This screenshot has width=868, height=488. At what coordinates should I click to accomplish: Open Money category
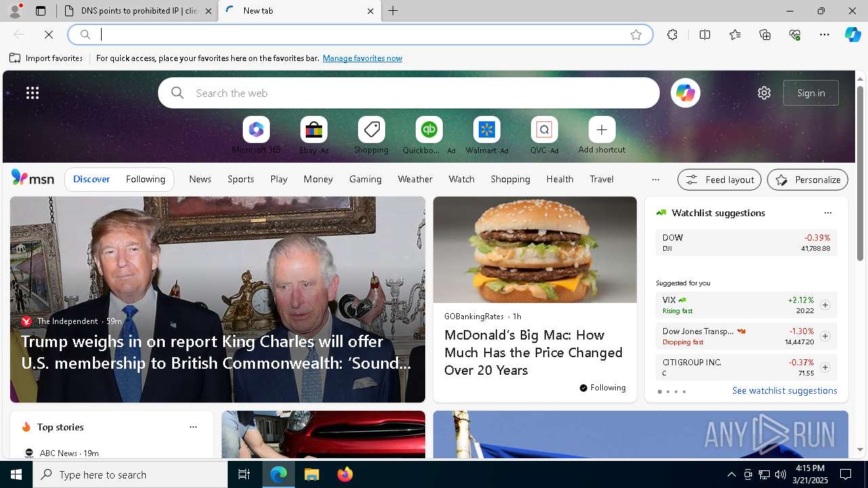318,179
